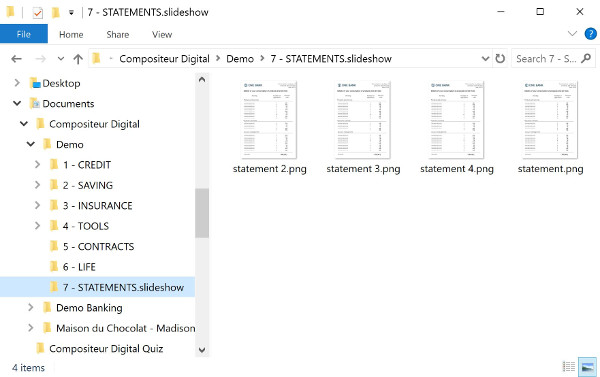
Task: Click the navigation pane scrollbar down arrow
Action: point(202,350)
